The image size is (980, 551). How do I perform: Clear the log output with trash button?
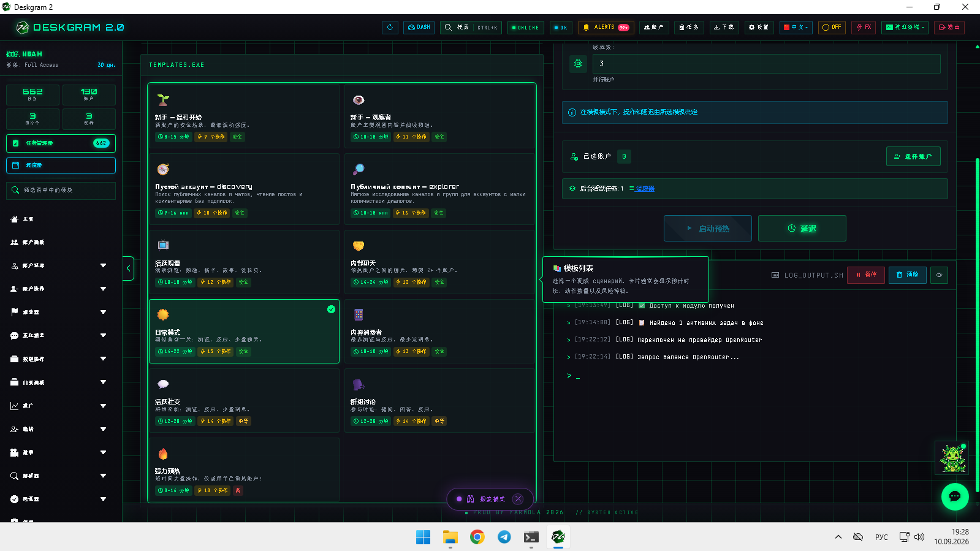coord(907,275)
